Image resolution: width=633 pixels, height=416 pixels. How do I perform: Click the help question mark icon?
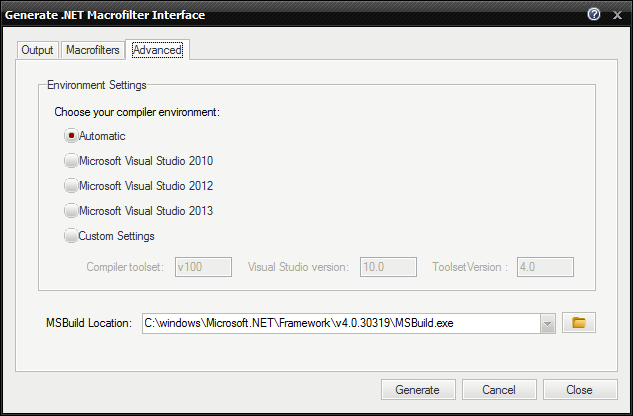[x=594, y=15]
